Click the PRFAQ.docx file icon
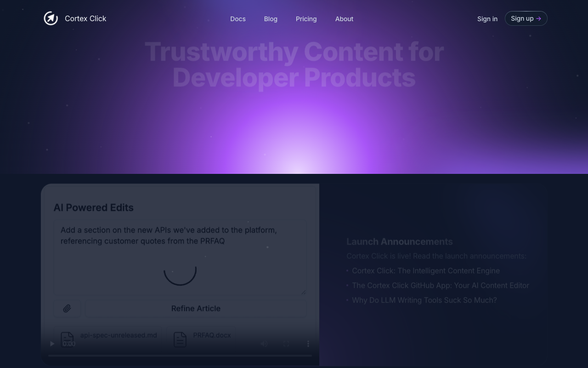 (180, 339)
